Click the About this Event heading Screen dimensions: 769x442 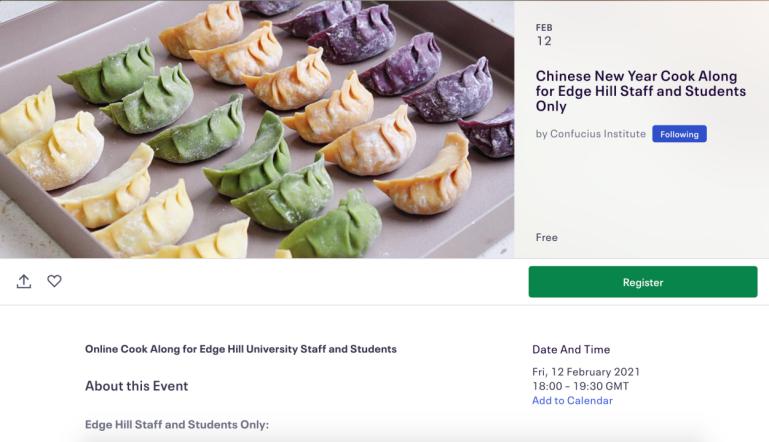(136, 386)
